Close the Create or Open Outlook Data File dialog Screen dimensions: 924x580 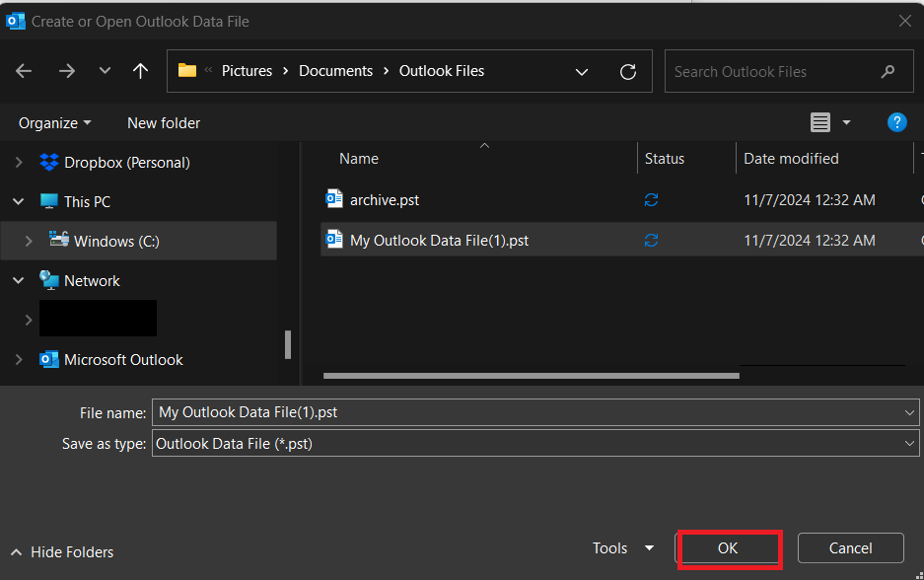point(905,22)
